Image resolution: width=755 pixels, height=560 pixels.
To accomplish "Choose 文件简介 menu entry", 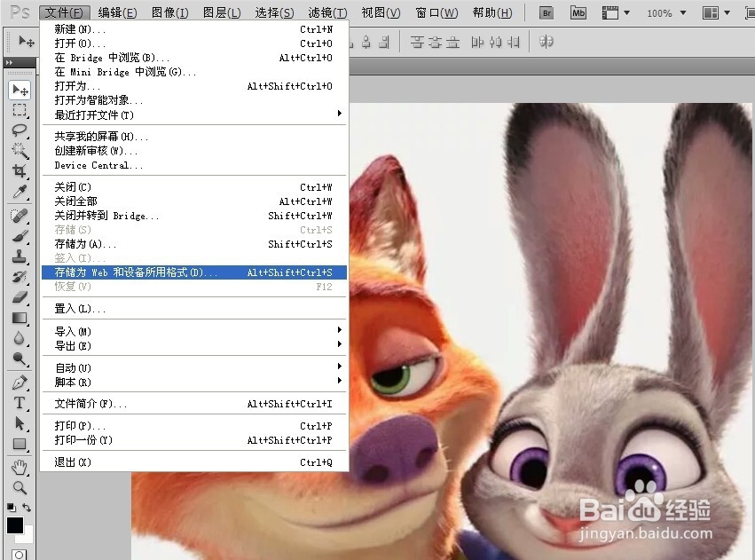I will click(x=193, y=404).
